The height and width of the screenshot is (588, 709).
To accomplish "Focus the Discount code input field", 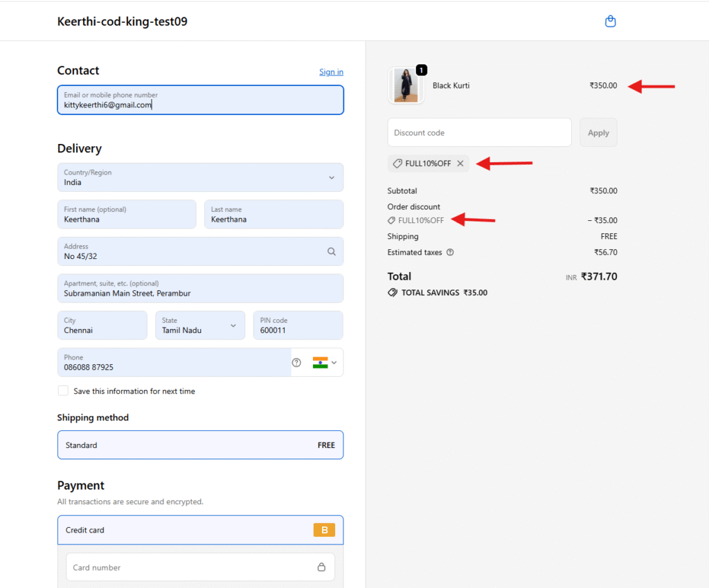I will click(479, 132).
